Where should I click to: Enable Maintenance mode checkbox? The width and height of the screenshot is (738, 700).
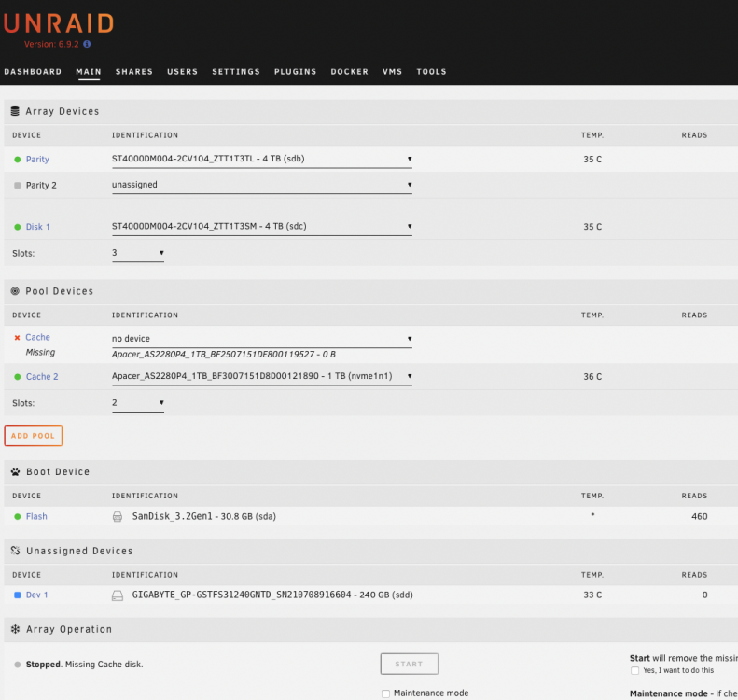pyautogui.click(x=386, y=693)
